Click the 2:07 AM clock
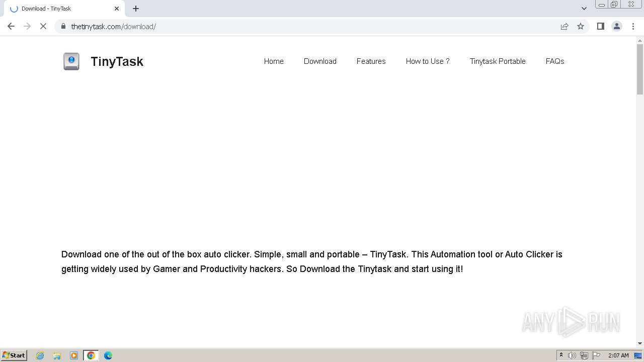644x362 pixels. pos(618,355)
